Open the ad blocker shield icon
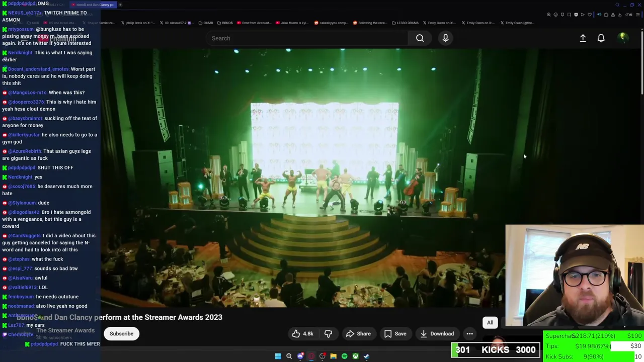This screenshot has width=644, height=362. click(x=576, y=15)
